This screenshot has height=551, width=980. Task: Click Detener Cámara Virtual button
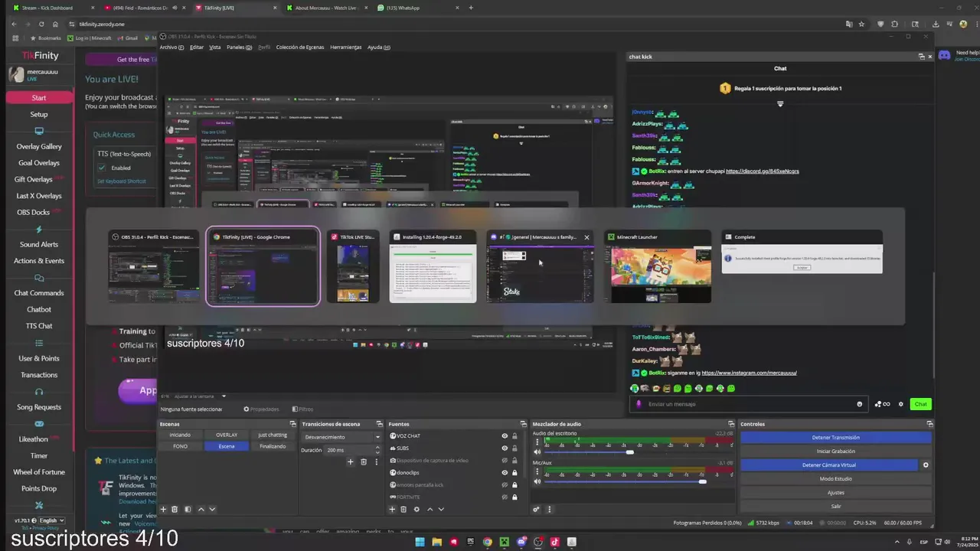click(x=829, y=465)
